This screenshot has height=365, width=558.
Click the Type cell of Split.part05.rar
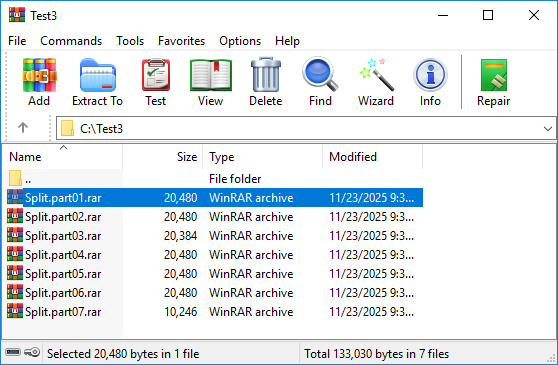click(x=251, y=274)
